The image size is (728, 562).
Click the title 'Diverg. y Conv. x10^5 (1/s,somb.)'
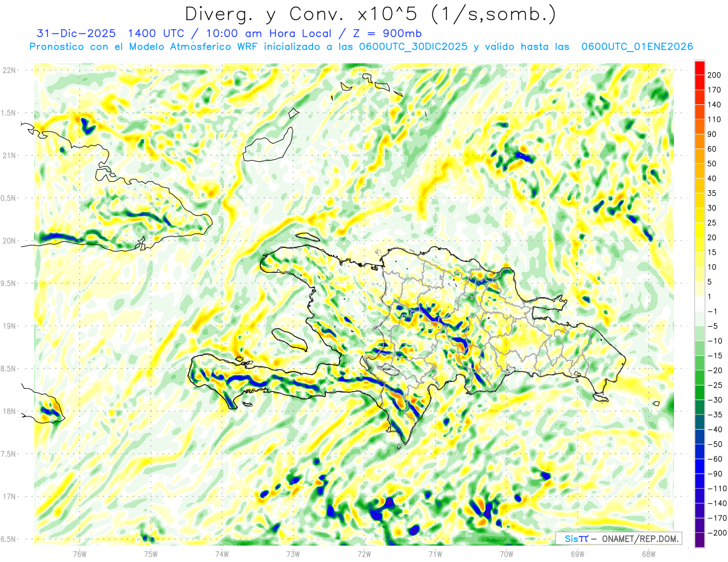click(x=370, y=14)
